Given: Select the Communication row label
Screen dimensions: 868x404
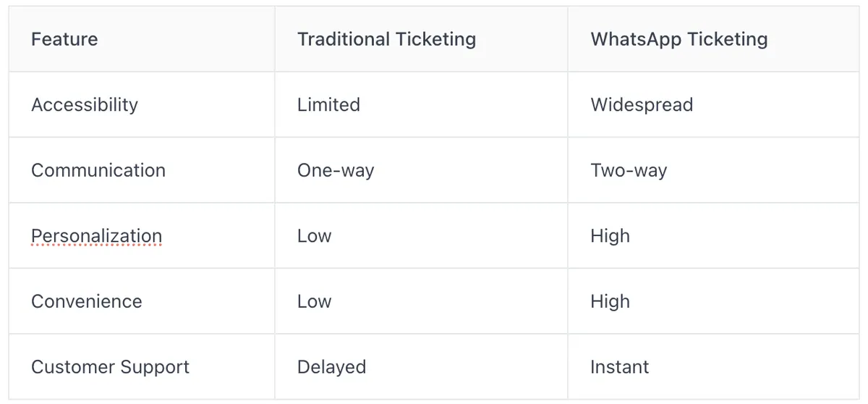Looking at the screenshot, I should click(x=98, y=170).
